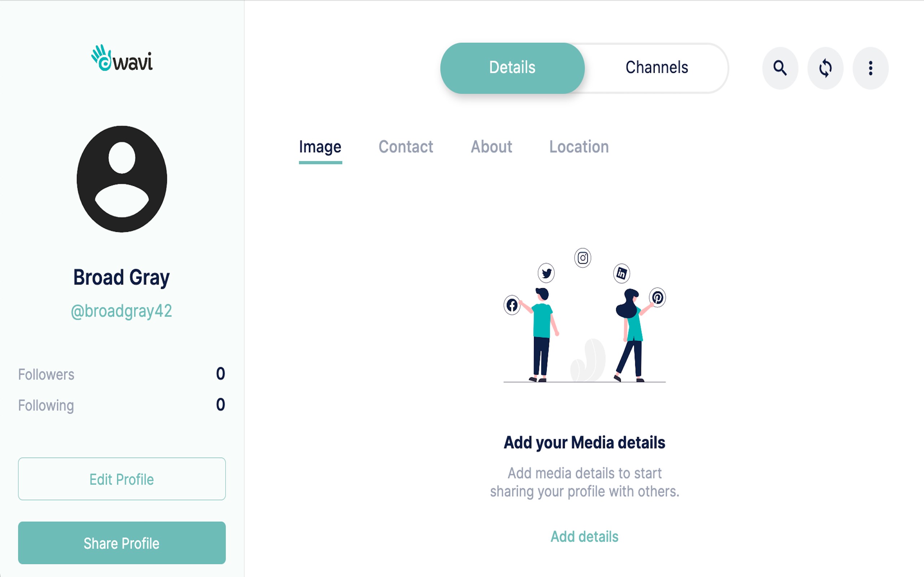Click the sync refresh icon

pos(825,68)
